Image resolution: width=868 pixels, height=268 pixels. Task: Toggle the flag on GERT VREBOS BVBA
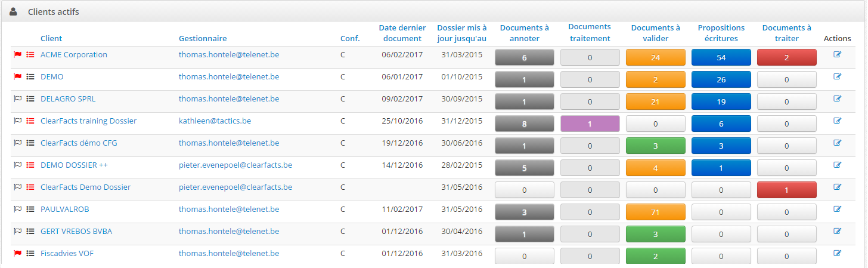[x=18, y=232]
